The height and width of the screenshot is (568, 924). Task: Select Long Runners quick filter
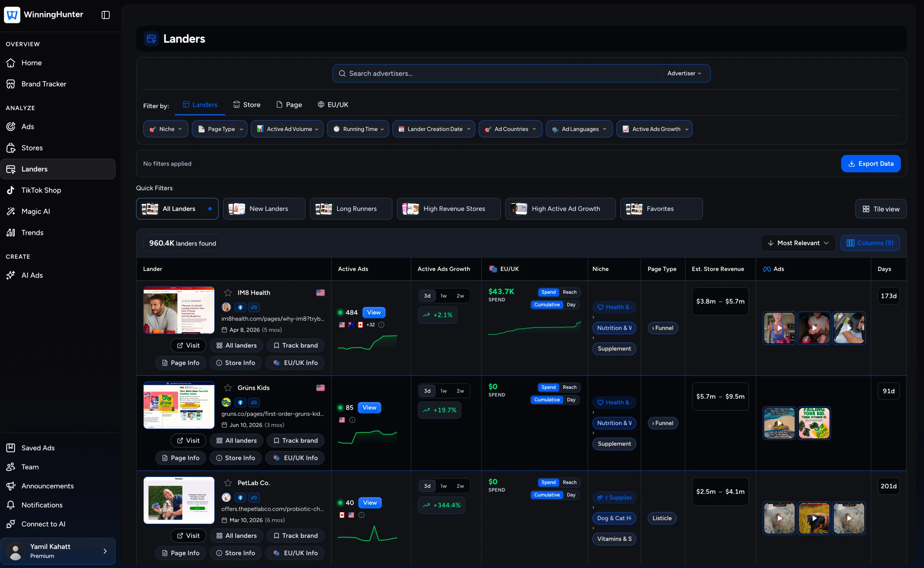pyautogui.click(x=351, y=208)
